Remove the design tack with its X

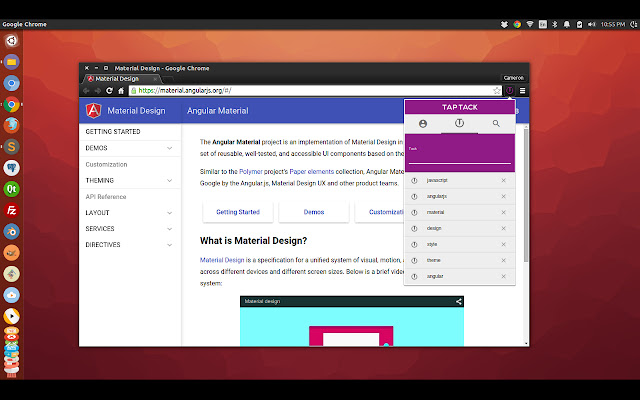(x=503, y=228)
